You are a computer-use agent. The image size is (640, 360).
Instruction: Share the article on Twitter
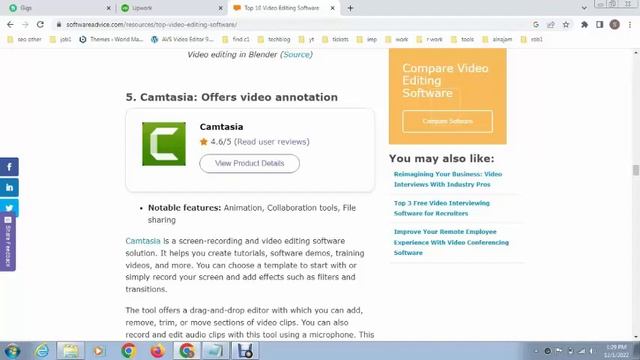click(x=9, y=207)
